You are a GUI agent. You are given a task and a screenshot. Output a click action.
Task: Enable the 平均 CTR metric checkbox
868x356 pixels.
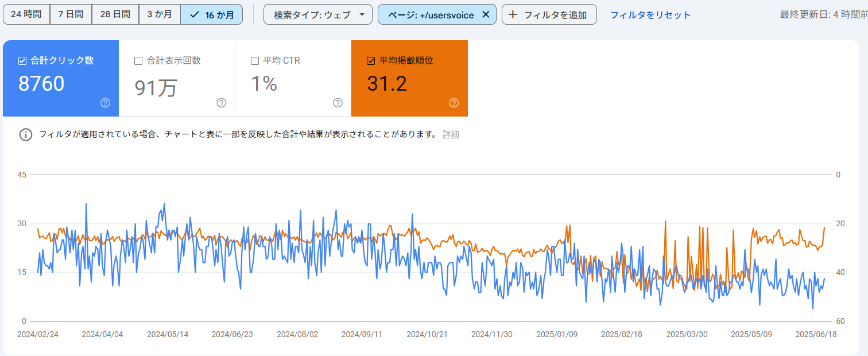point(255,60)
